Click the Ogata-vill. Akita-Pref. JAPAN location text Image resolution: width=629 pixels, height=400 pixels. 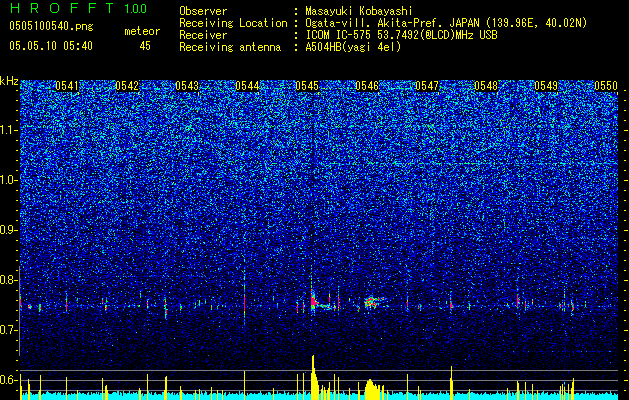pos(446,23)
